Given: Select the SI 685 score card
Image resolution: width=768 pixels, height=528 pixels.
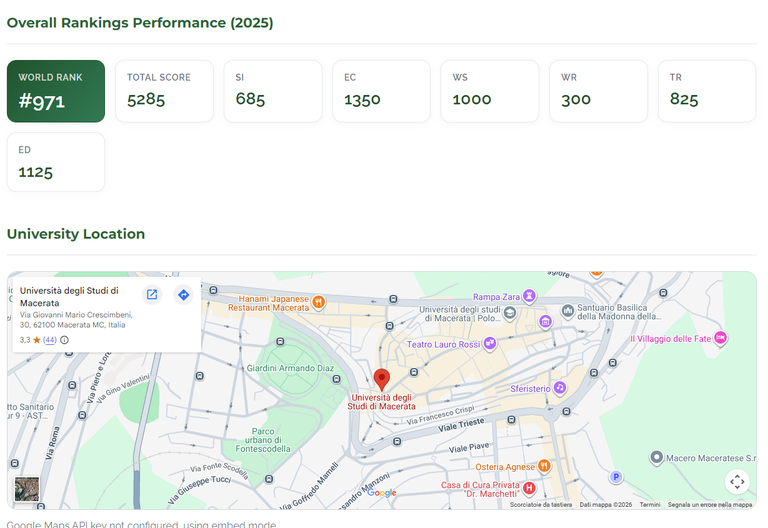Looking at the screenshot, I should [273, 91].
